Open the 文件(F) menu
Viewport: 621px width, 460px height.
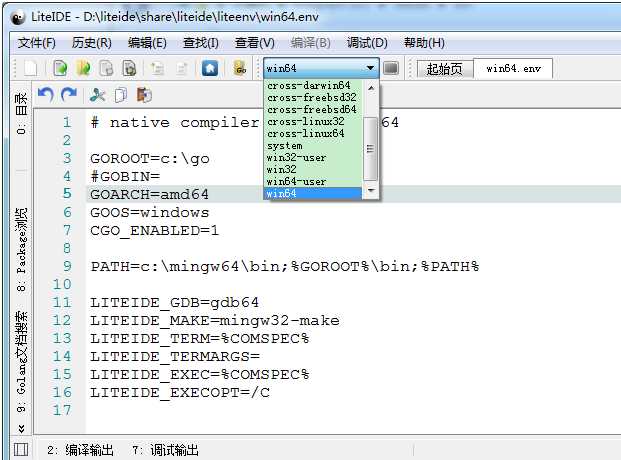click(x=36, y=42)
